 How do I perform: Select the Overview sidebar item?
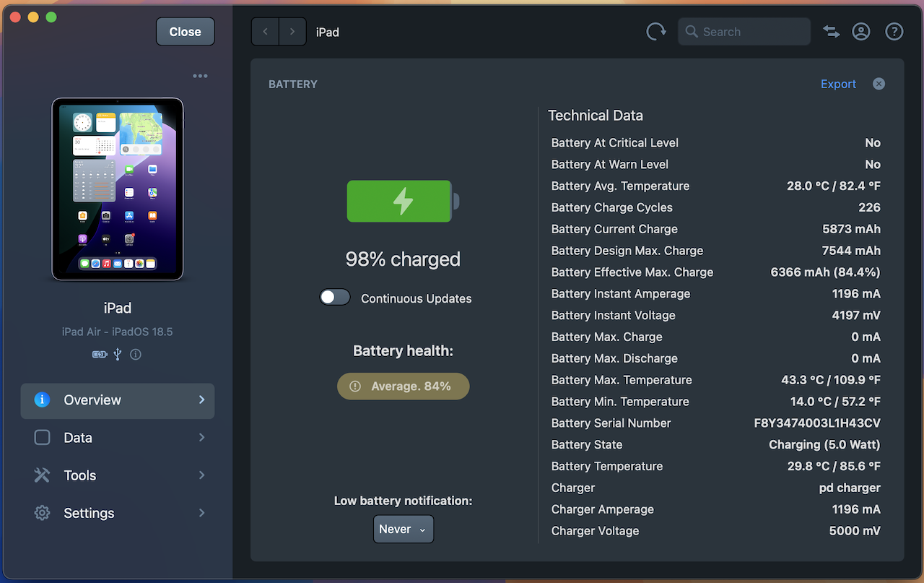[x=118, y=400]
